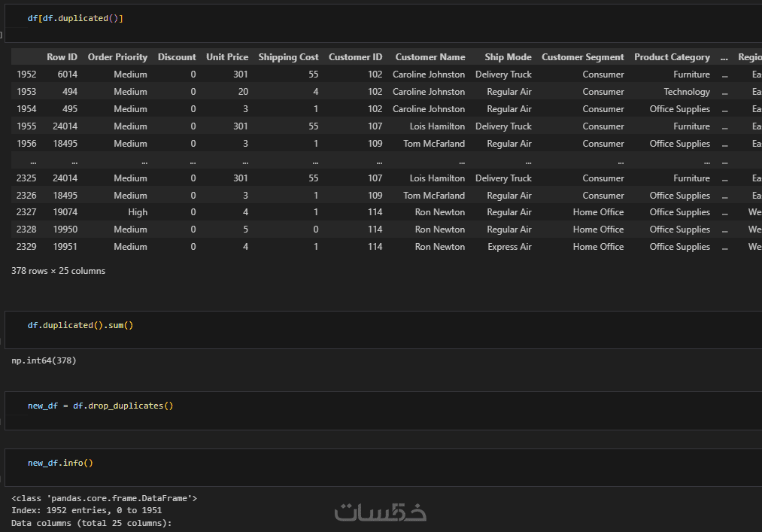
Task: Click Lois Hamilton in row 2325
Action: (437, 178)
